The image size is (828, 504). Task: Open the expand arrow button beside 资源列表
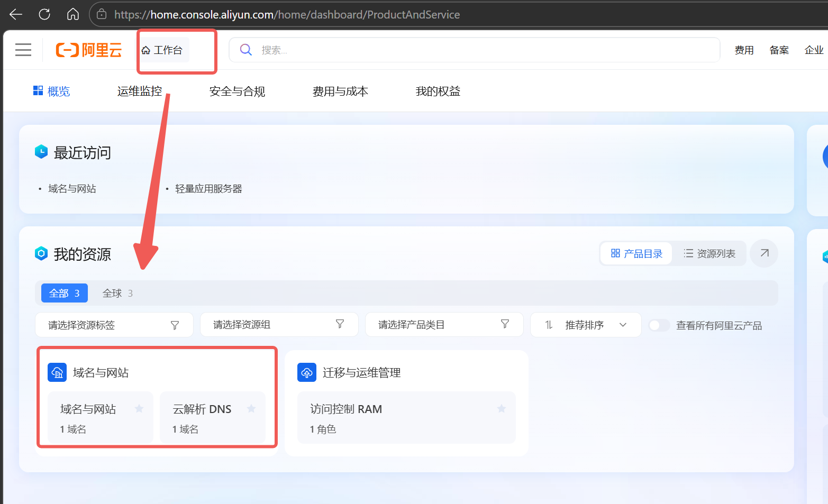(764, 253)
